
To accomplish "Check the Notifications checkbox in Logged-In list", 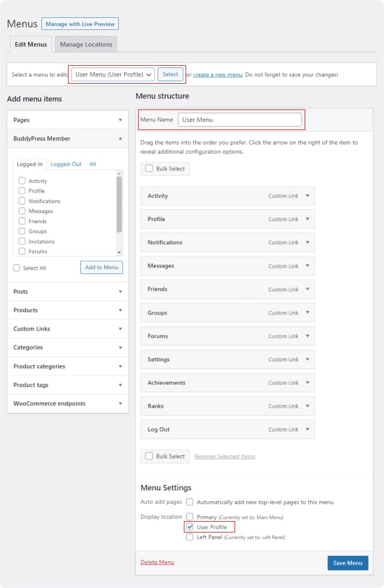I will 22,201.
